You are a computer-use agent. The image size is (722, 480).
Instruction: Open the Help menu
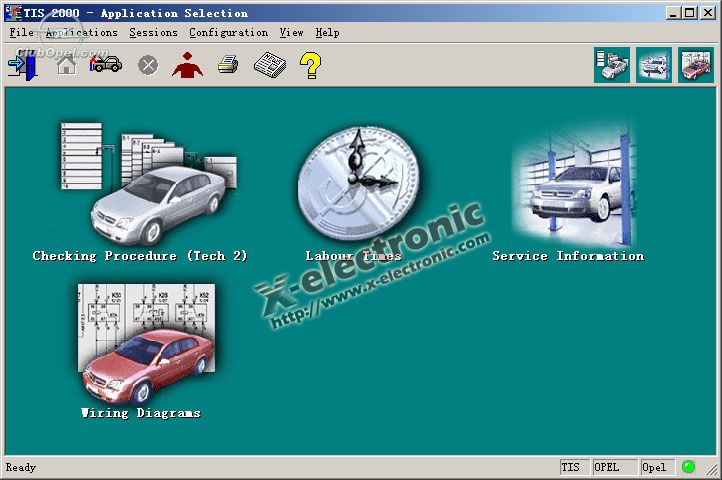coord(327,33)
